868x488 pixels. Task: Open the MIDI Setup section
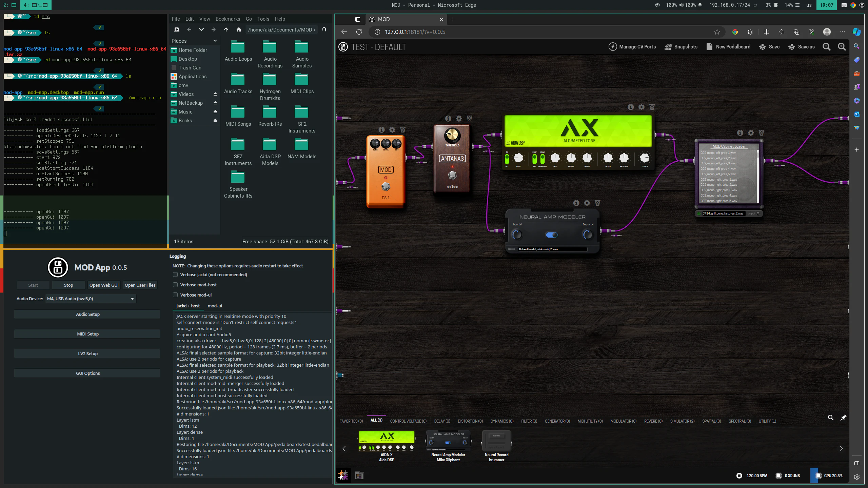(x=87, y=334)
